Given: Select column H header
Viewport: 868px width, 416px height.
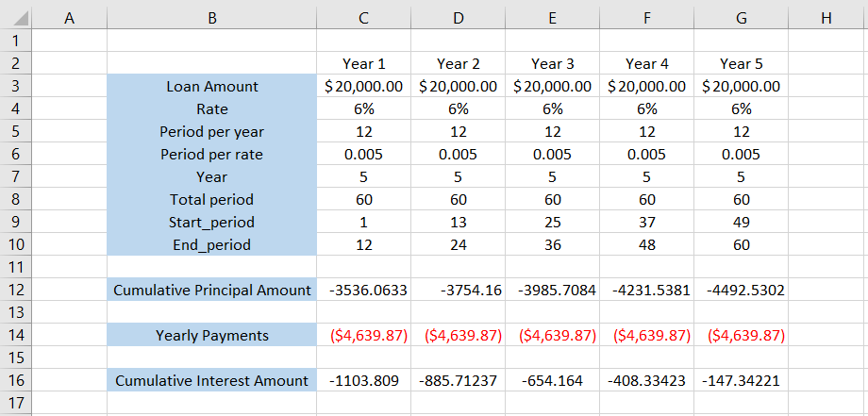Looking at the screenshot, I should (826, 18).
